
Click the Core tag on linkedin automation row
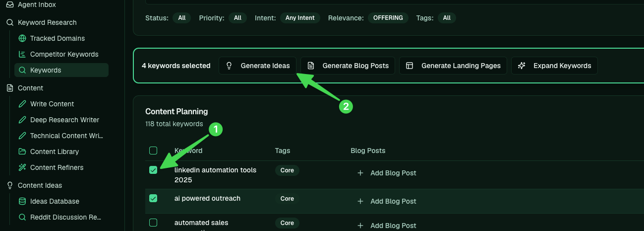287,170
